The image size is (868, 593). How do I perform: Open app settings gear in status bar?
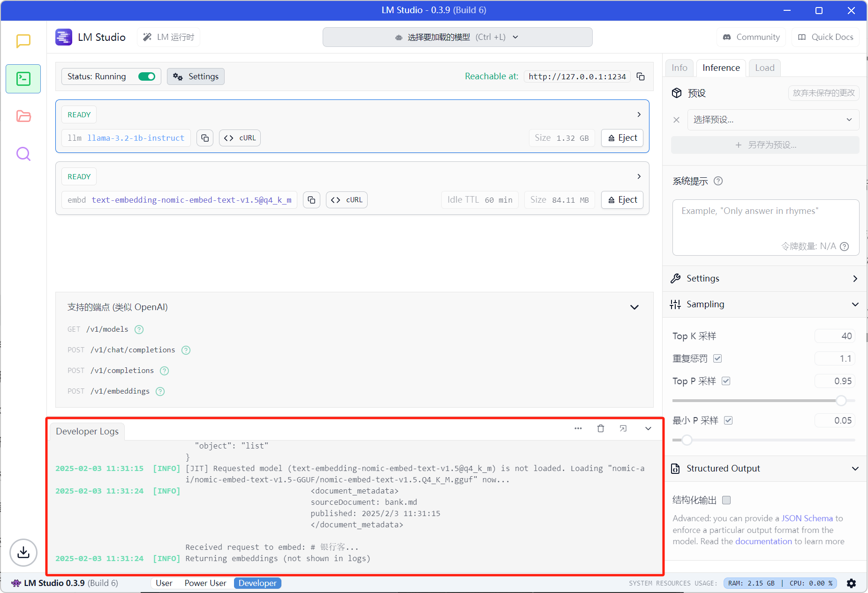[x=852, y=583]
